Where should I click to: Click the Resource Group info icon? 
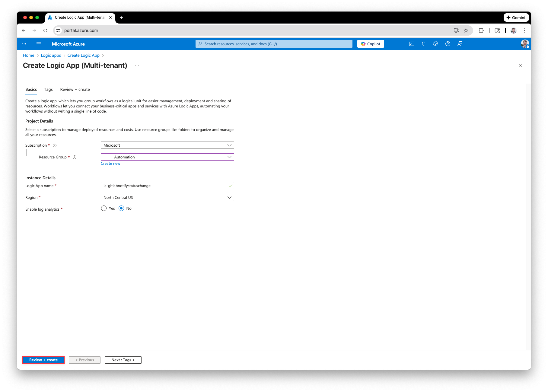(75, 157)
